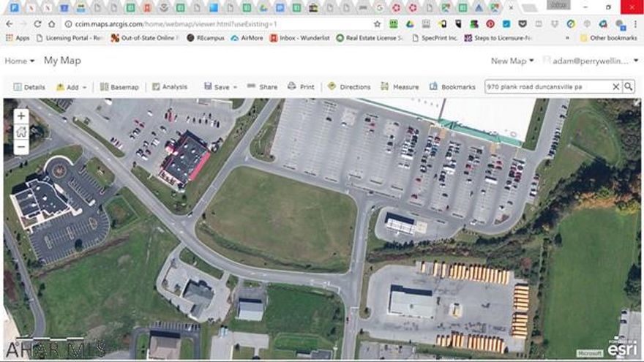Show hidden bookmarks overflow chevron

tap(568, 38)
